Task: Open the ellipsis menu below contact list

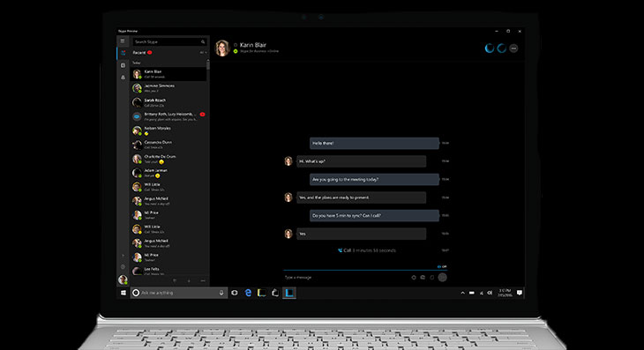Action: pos(203,280)
